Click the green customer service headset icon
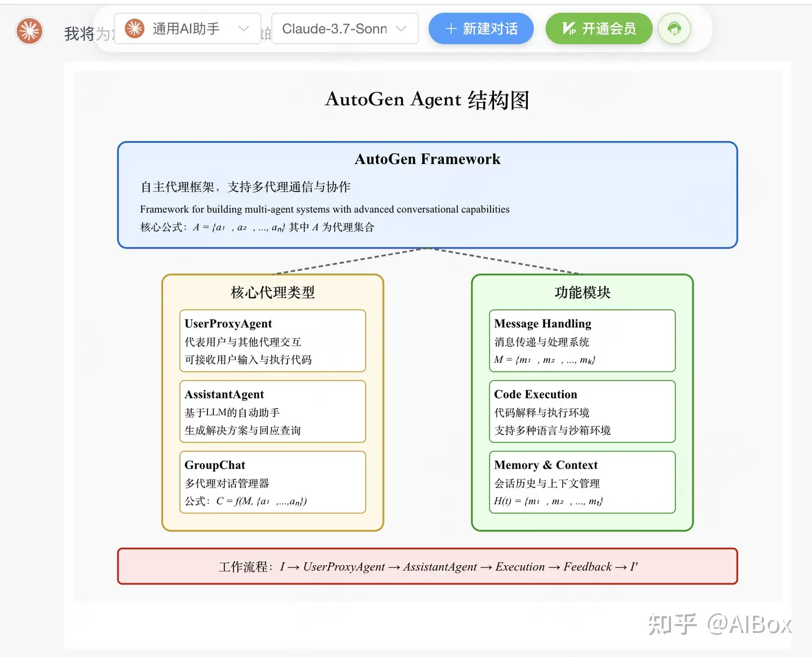 674,29
